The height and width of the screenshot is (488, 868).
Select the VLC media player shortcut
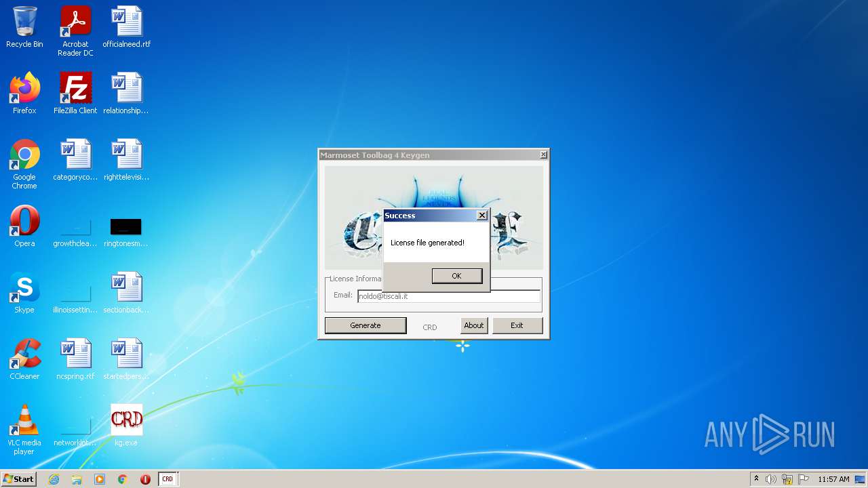(24, 430)
